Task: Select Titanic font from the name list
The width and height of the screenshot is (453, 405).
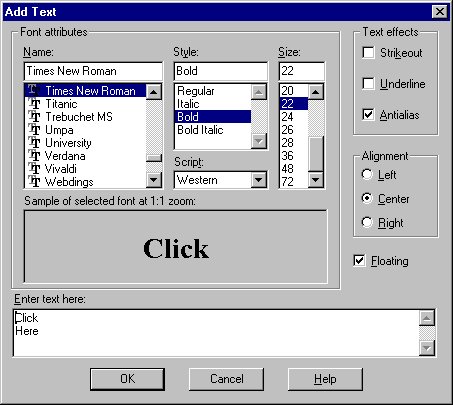Action: [x=86, y=104]
